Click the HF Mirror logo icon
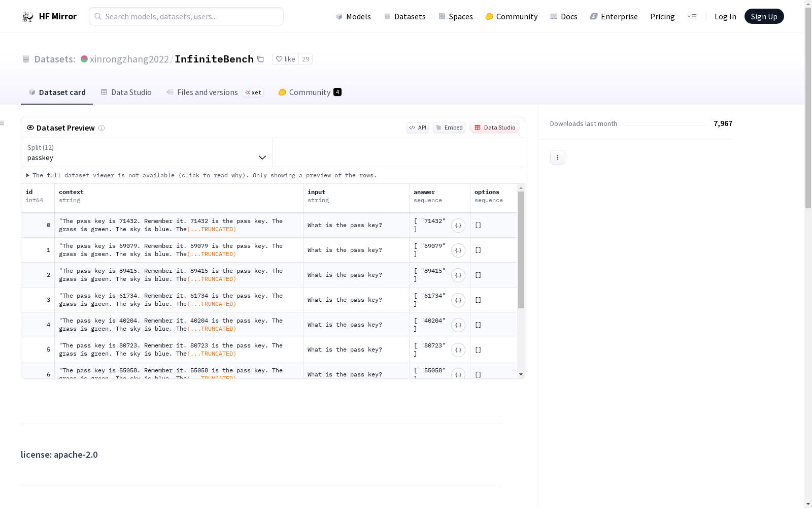This screenshot has height=508, width=812. (28, 17)
